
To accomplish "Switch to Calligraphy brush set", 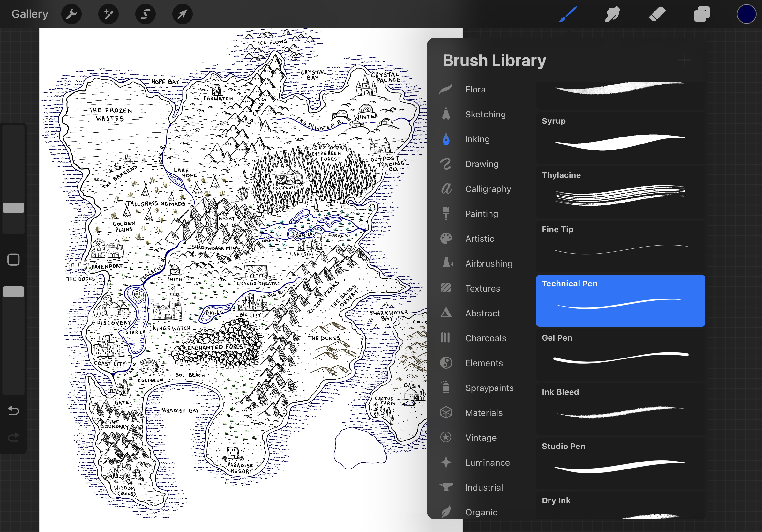I will (488, 189).
